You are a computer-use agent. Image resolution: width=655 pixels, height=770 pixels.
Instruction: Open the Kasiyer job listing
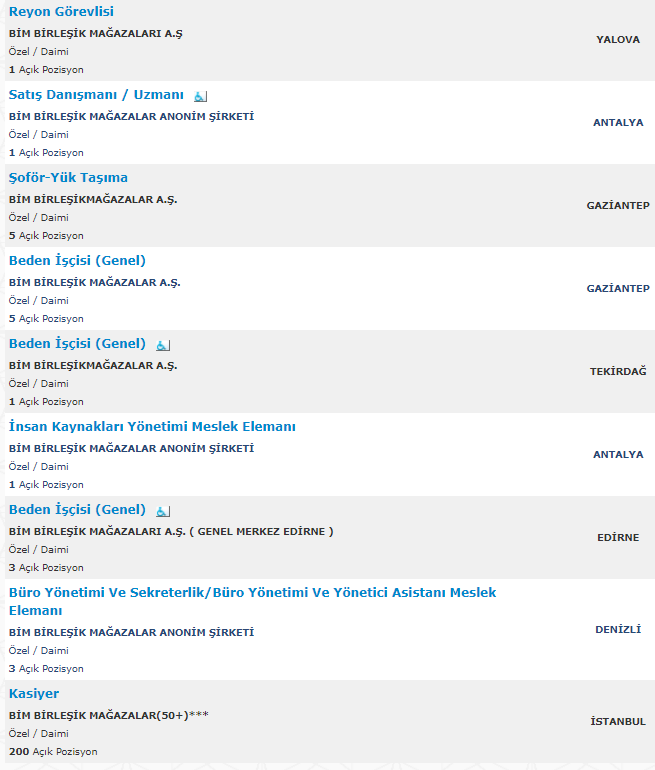coord(34,693)
